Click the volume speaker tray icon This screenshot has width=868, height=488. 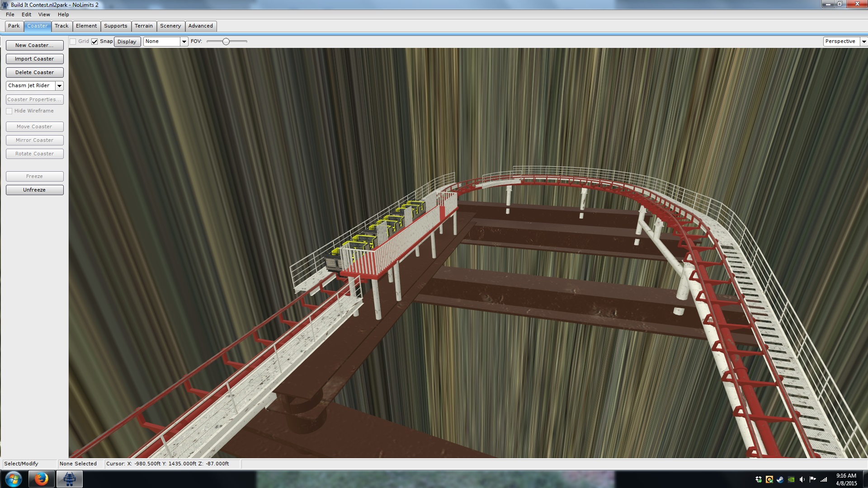(802, 479)
